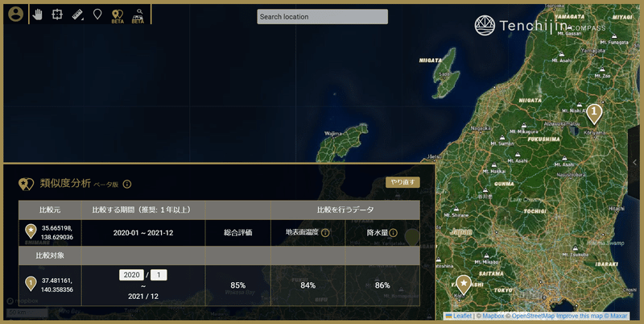Open info icon beside 類似度分析 title

[127, 185]
